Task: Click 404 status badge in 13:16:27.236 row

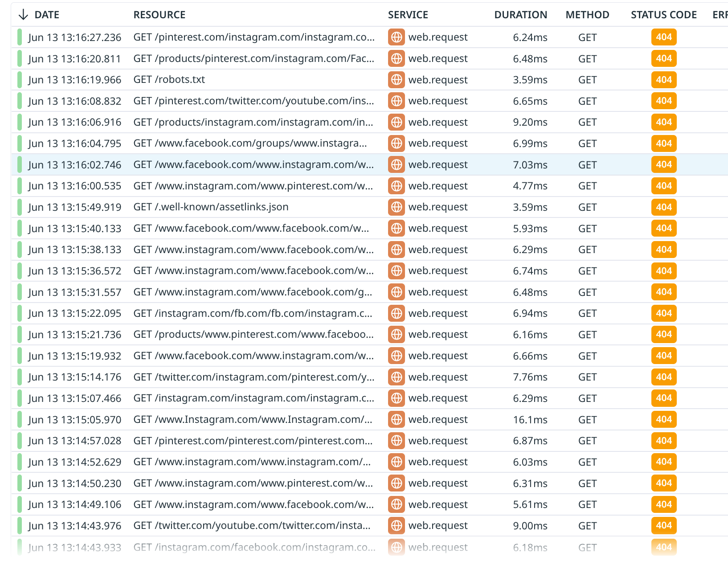Action: click(664, 37)
